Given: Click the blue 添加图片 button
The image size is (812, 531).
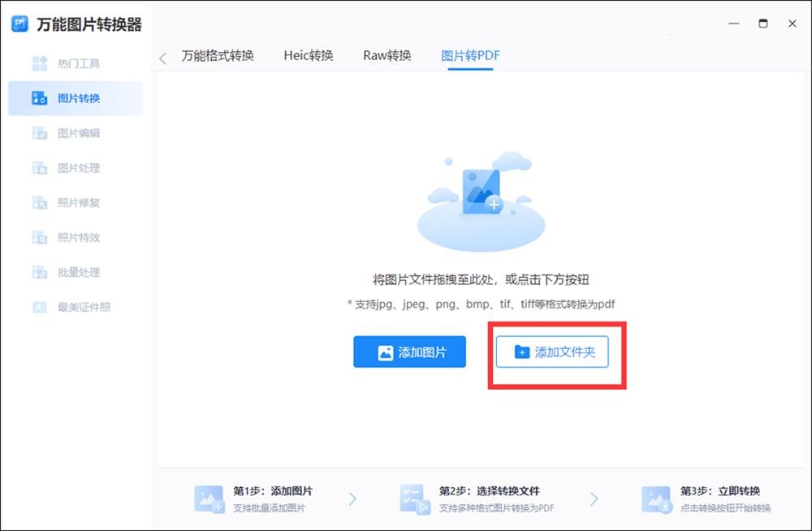Looking at the screenshot, I should pyautogui.click(x=409, y=352).
